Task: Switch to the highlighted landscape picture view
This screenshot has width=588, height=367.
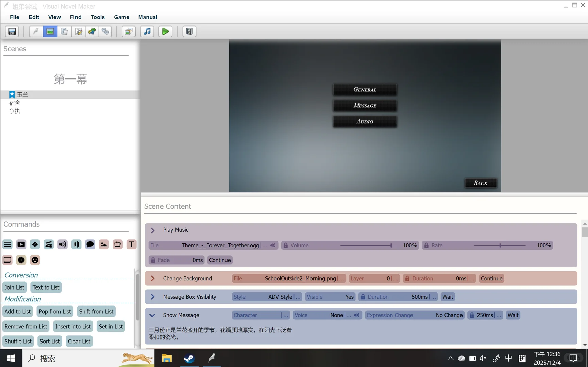Action: pyautogui.click(x=50, y=32)
